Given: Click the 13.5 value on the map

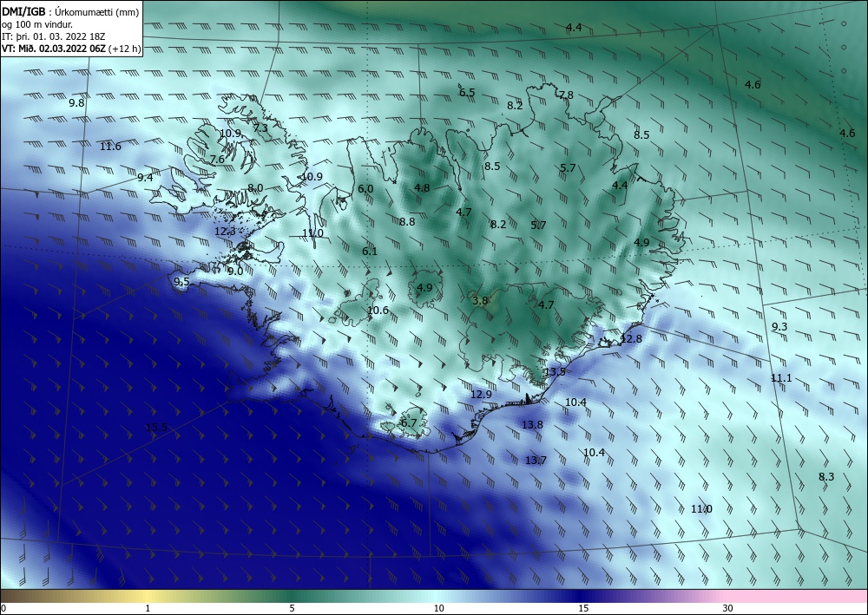Looking at the screenshot, I should pyautogui.click(x=555, y=371).
